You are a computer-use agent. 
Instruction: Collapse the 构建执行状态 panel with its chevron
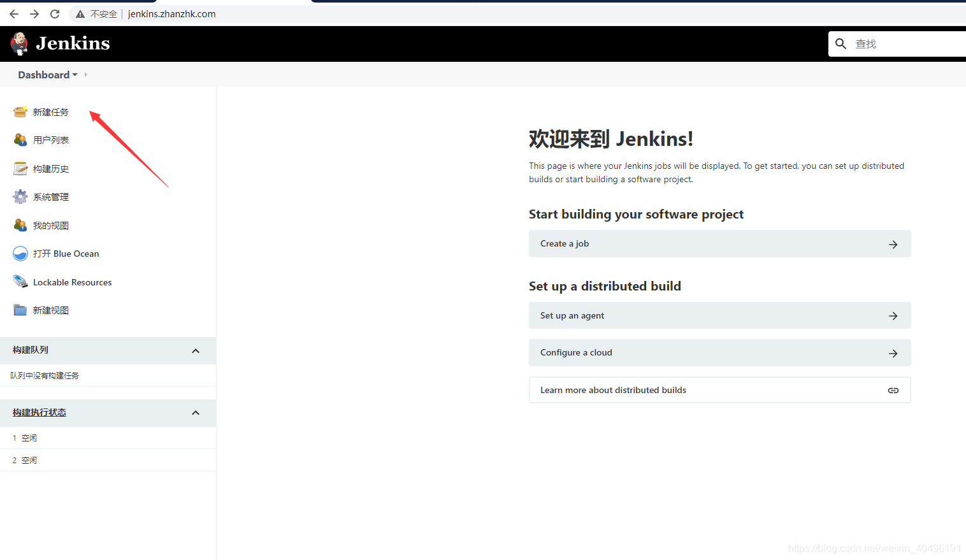pos(196,413)
